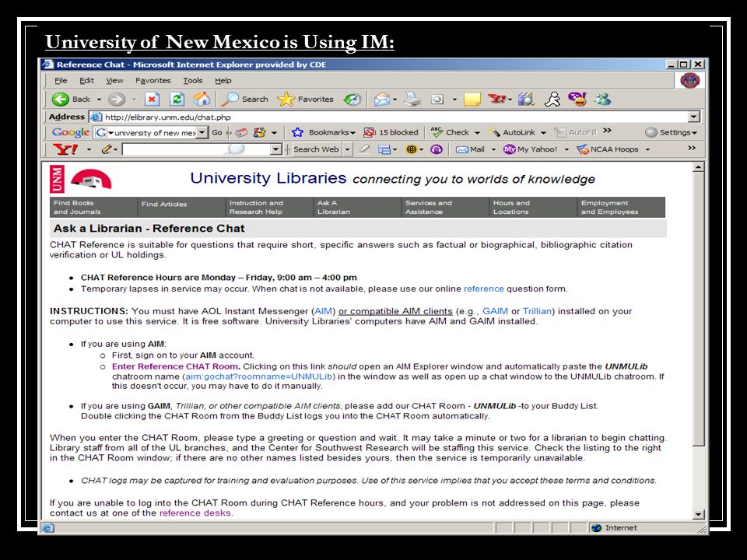Open the Hours and Locations tab
This screenshot has width=747, height=560.
pyautogui.click(x=533, y=207)
